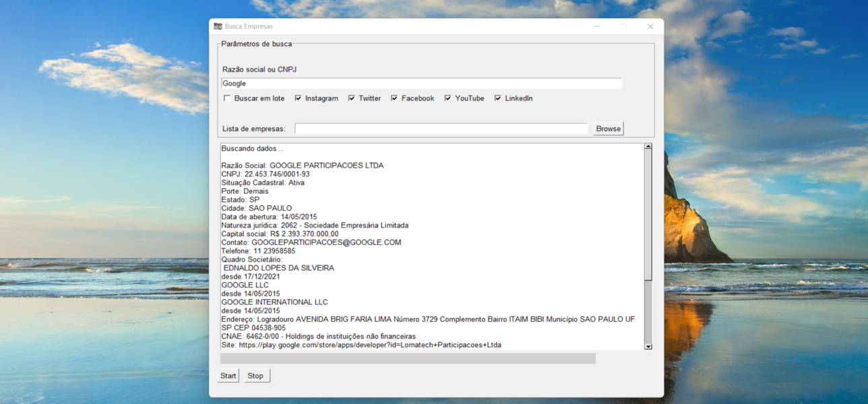Click the Telefone: 11 23958585 line
868x404 pixels.
point(258,251)
